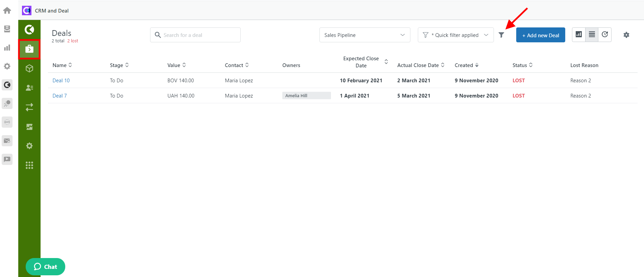The image size is (644, 277).
Task: Open the Chat widget button
Action: 45,267
